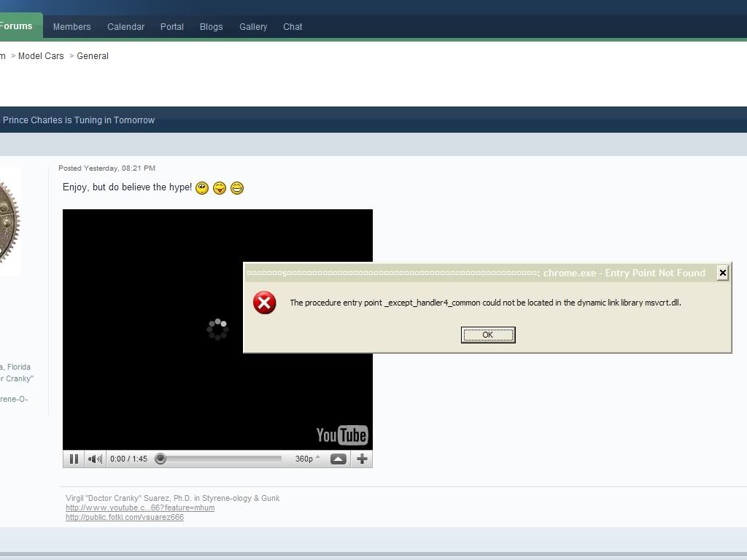The width and height of the screenshot is (747, 560).
Task: Click the signature line 'Virgil "Doctor Cranky" Suarez'
Action: pyautogui.click(x=172, y=498)
